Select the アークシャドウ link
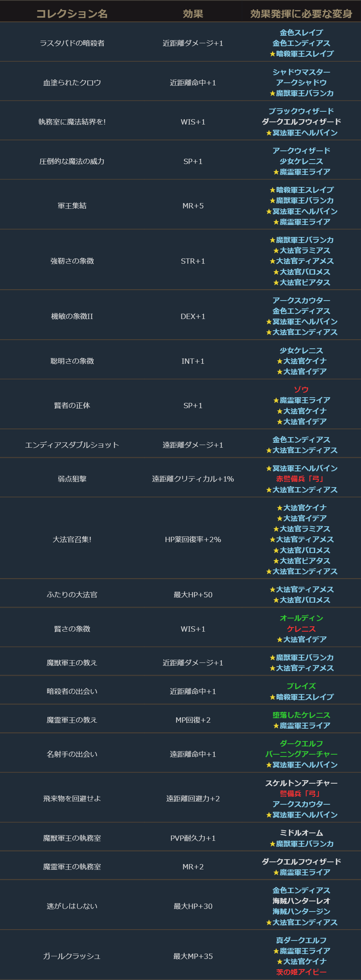The width and height of the screenshot is (361, 980). (x=301, y=82)
